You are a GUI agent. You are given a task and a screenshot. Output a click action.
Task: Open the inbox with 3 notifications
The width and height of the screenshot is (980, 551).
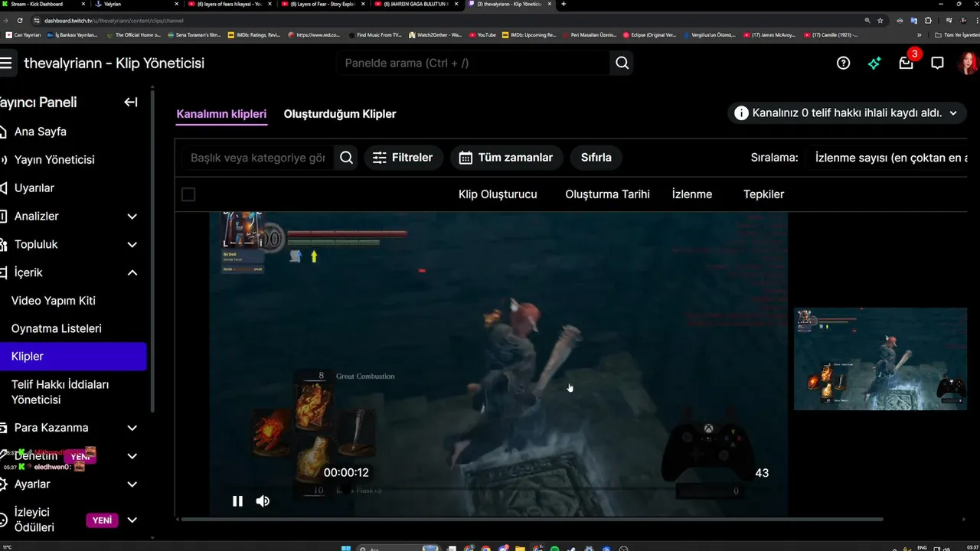(906, 62)
